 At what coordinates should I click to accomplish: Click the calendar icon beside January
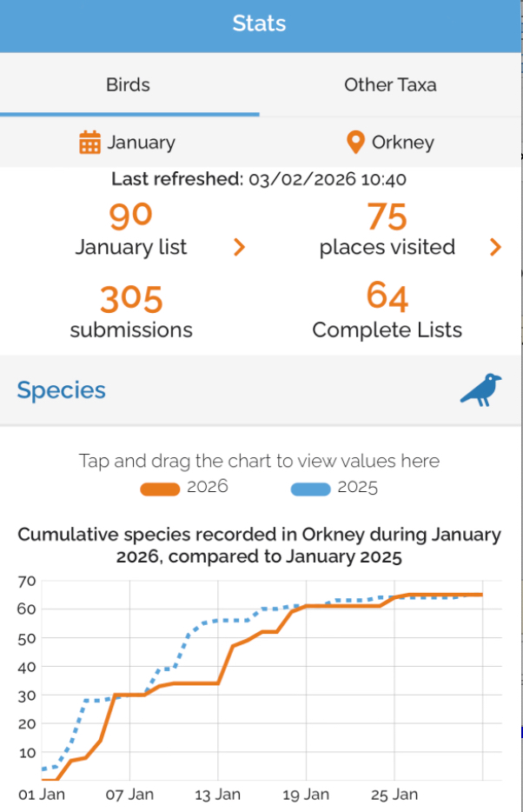(x=90, y=143)
